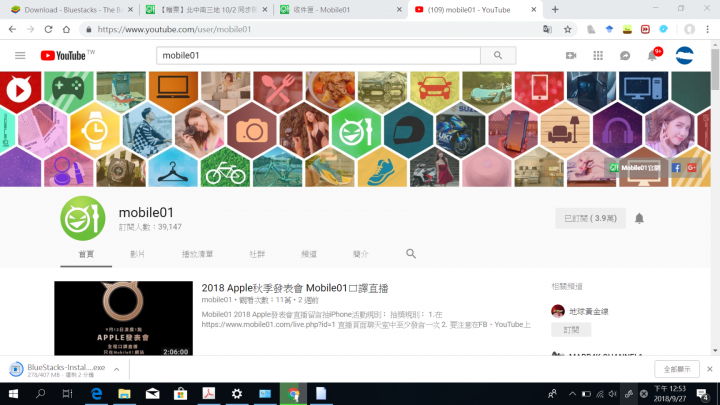Open Task View on the taskbar
720x405 pixels.
(x=68, y=394)
